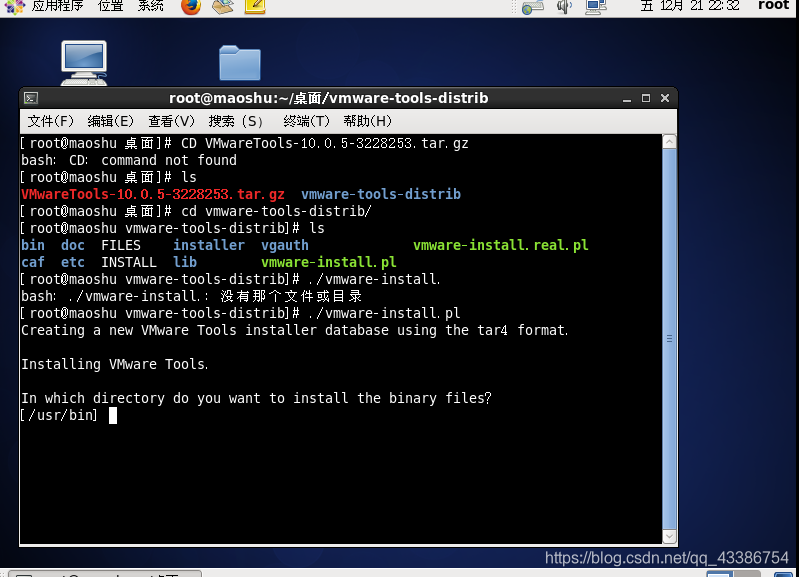Minimize the terminal window
The height and width of the screenshot is (577, 799).
click(x=627, y=98)
